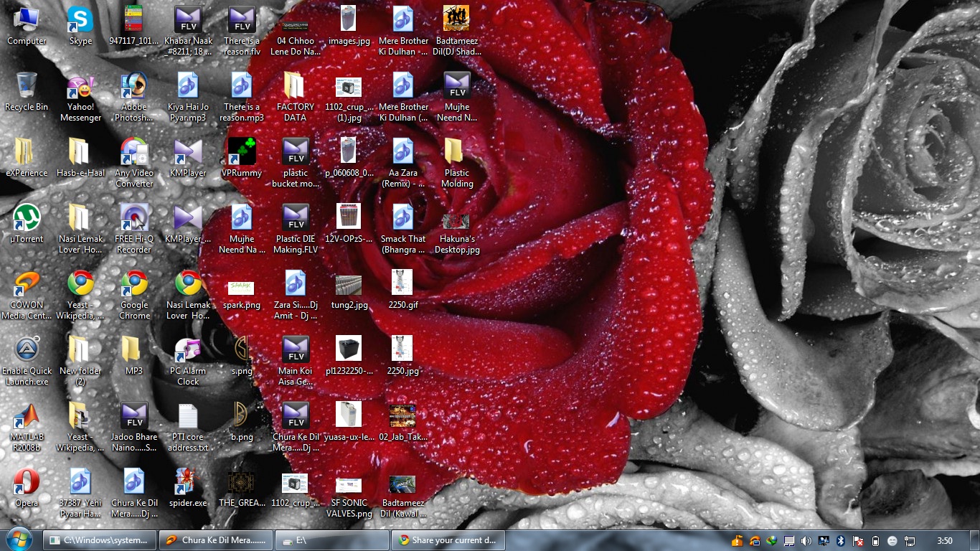
Task: Click the VPRummy game icon
Action: click(x=242, y=152)
